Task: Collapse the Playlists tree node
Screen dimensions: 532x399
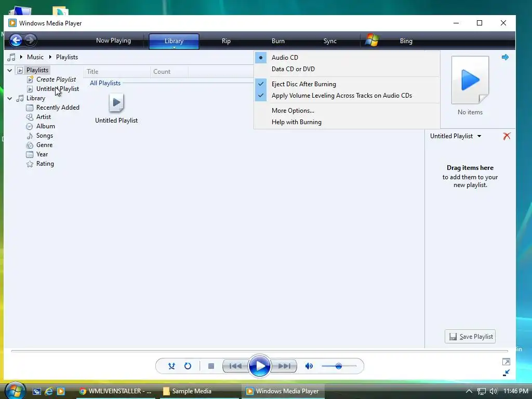Action: point(9,70)
